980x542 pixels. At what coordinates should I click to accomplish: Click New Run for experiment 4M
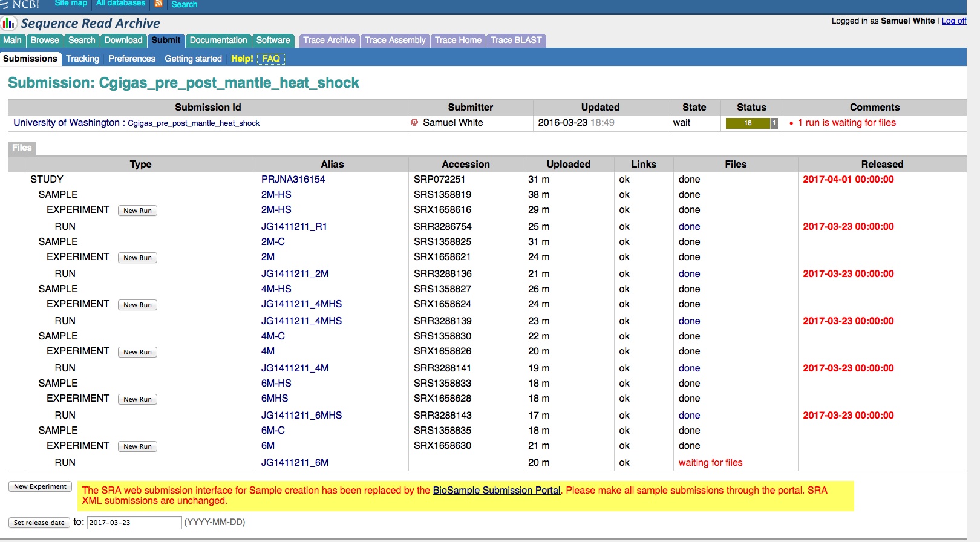(137, 352)
